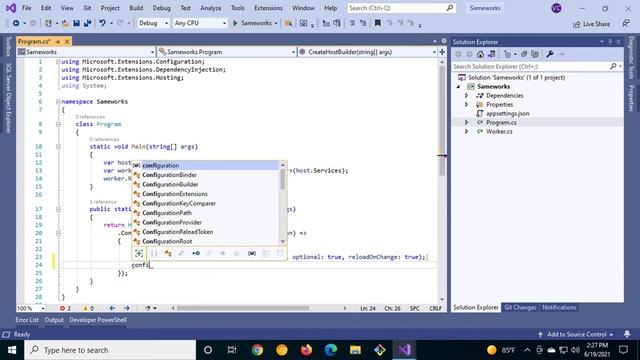This screenshot has width=640, height=360.
Task: Open the Any CPU platform dropdown
Action: click(200, 23)
